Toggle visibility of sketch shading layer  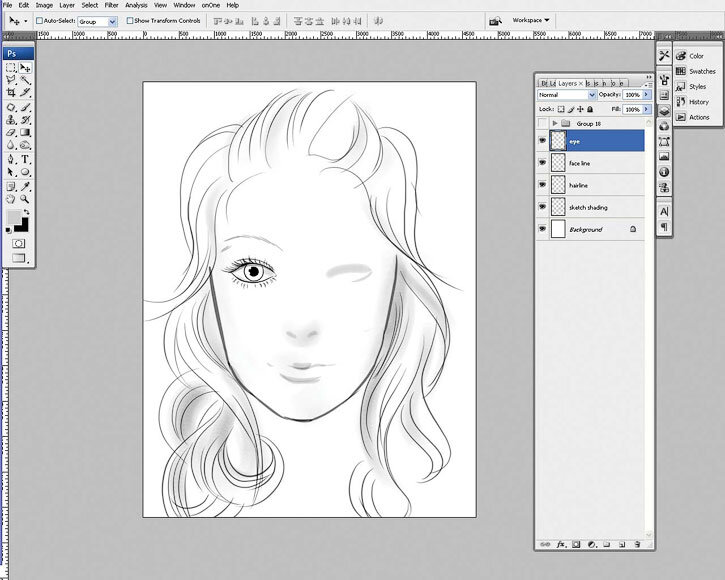543,207
